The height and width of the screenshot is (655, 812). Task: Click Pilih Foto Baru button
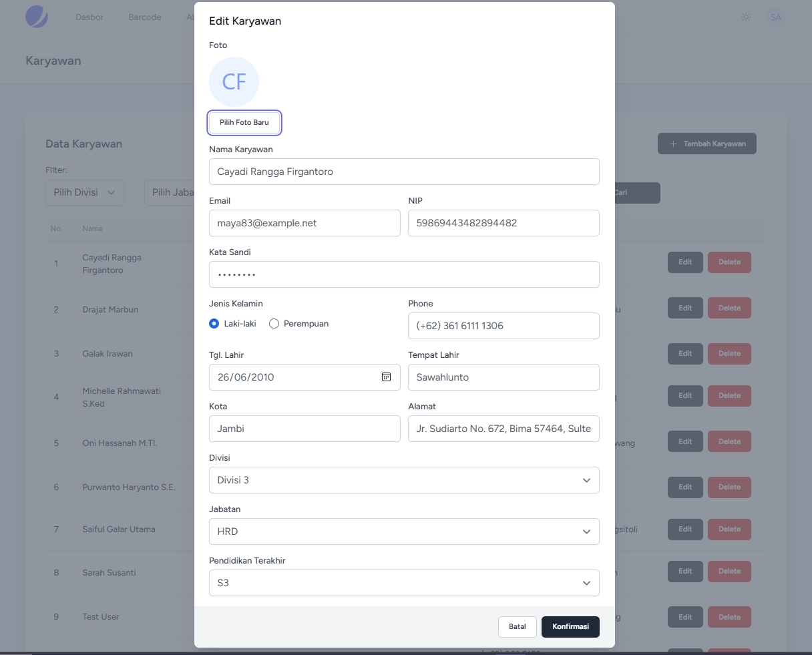(x=244, y=123)
